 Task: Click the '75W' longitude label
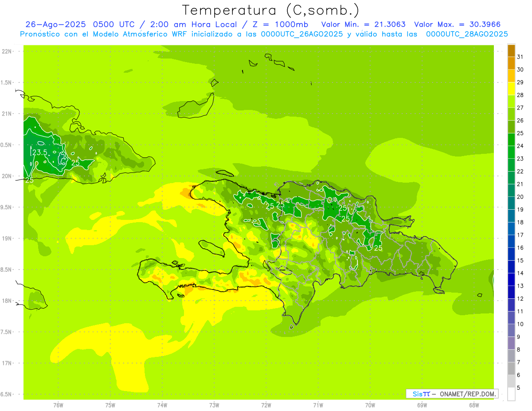pyautogui.click(x=110, y=405)
